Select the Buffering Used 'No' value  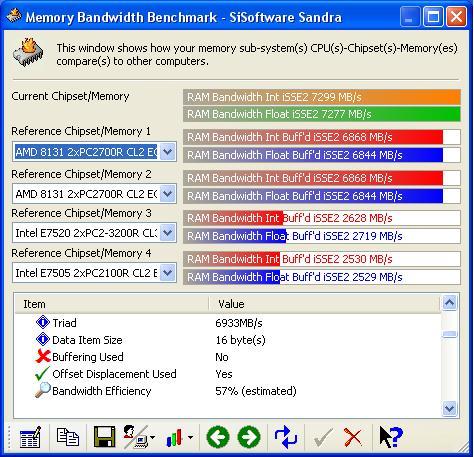pyautogui.click(x=222, y=357)
